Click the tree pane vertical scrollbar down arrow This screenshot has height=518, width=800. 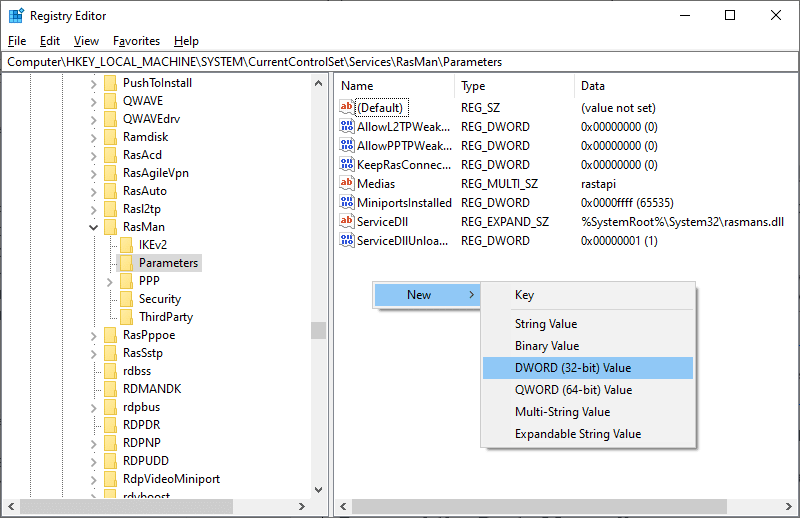pos(318,490)
